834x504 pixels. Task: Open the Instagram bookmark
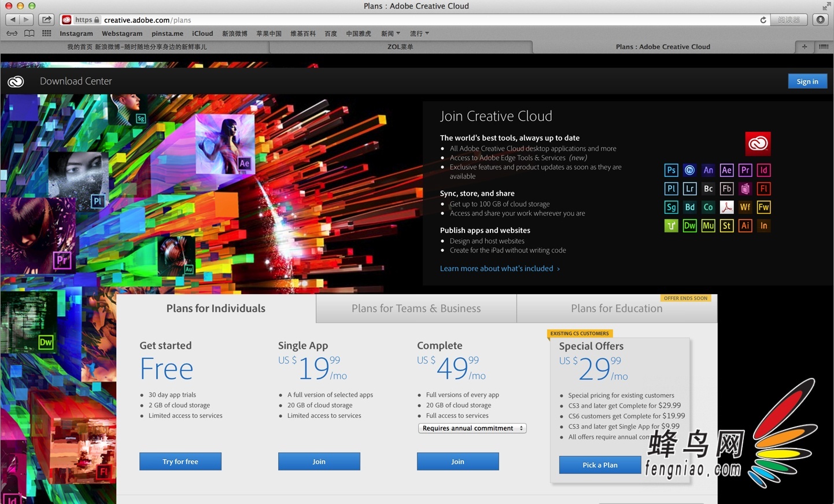pyautogui.click(x=76, y=34)
